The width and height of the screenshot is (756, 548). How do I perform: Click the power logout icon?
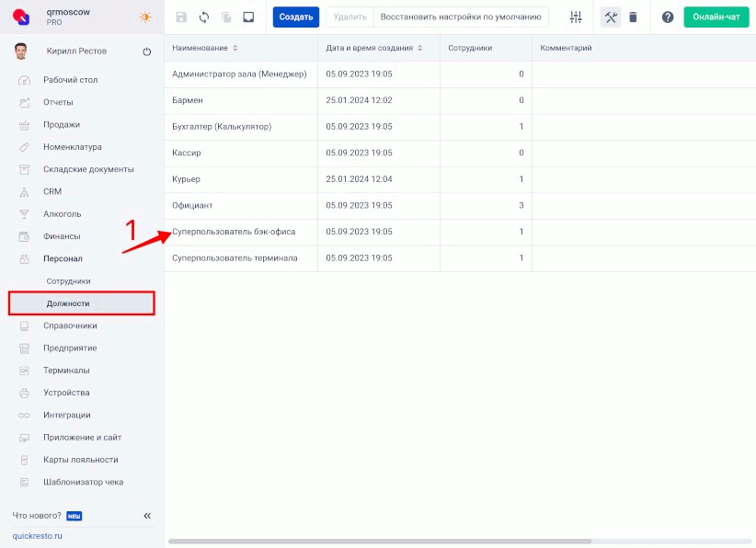146,52
